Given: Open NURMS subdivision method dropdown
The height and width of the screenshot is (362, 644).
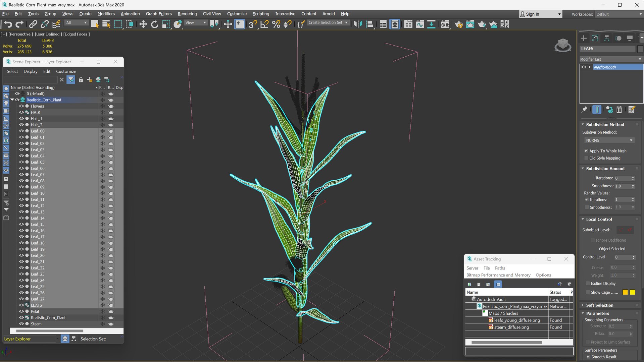Looking at the screenshot, I should tap(609, 140).
